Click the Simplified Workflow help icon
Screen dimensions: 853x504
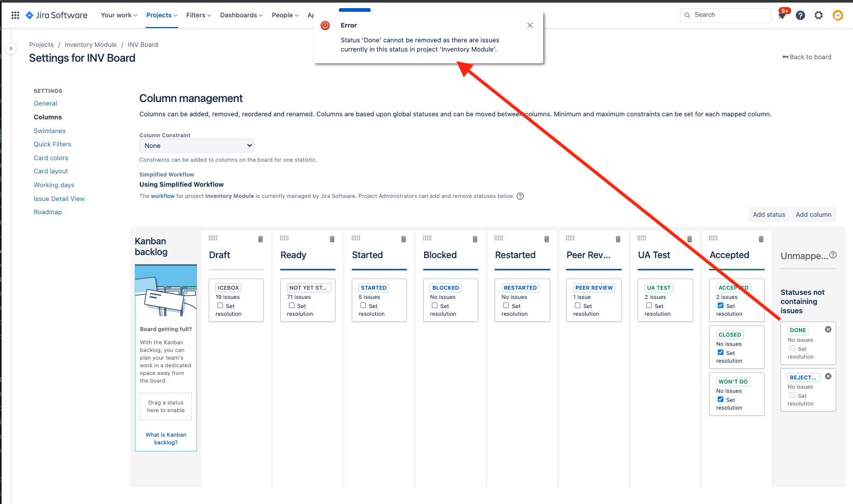(520, 196)
